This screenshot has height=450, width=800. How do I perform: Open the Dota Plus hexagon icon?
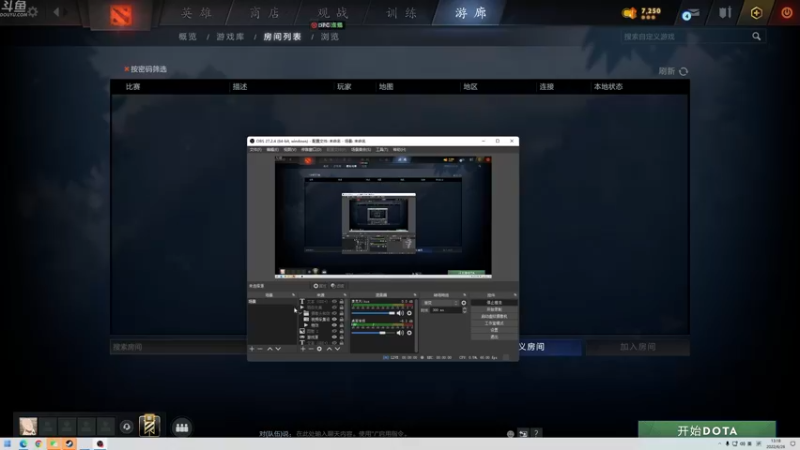coord(756,13)
